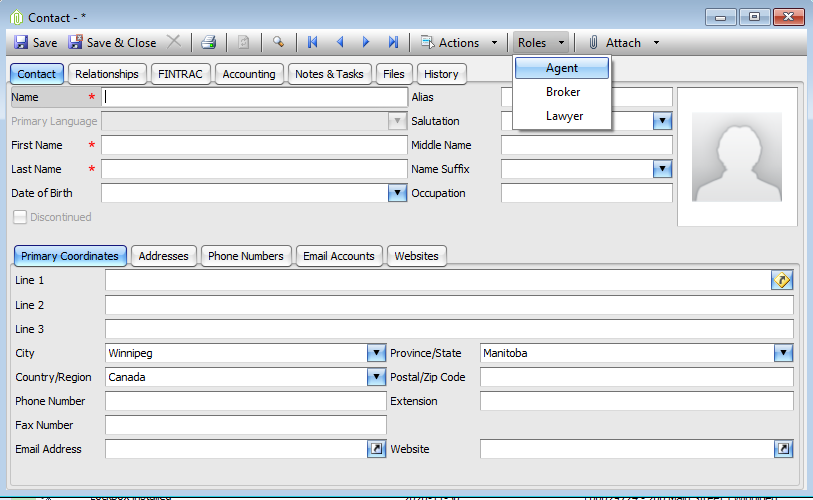
Task: Open the Attach dropdown button
Action: (624, 43)
